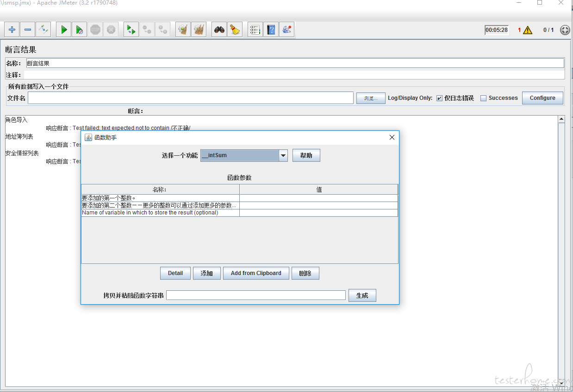Screen dimensions: 573x392
Task: Click the Configure button
Action: [x=543, y=98]
